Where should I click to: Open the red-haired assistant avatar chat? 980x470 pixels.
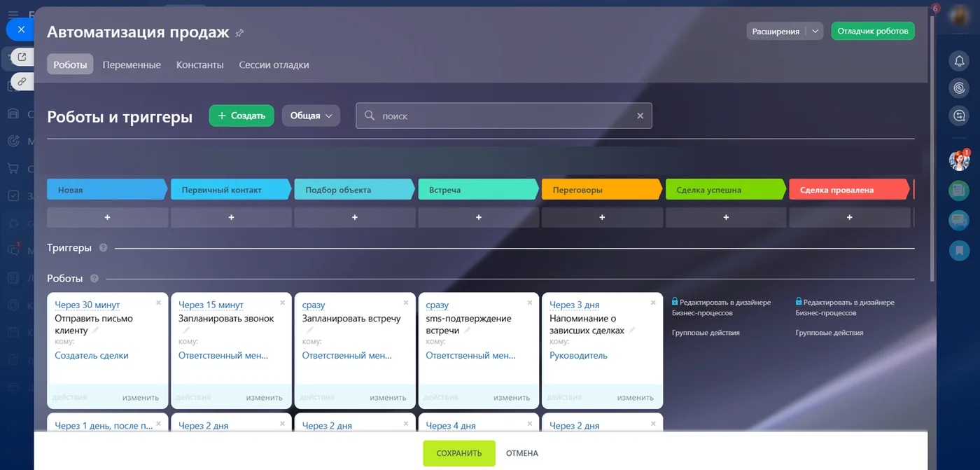959,160
